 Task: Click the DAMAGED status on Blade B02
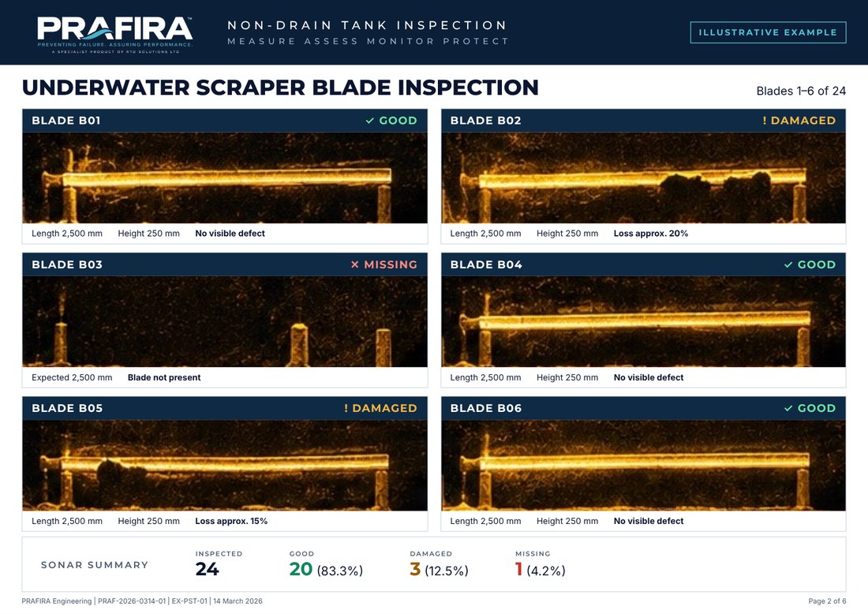(799, 121)
